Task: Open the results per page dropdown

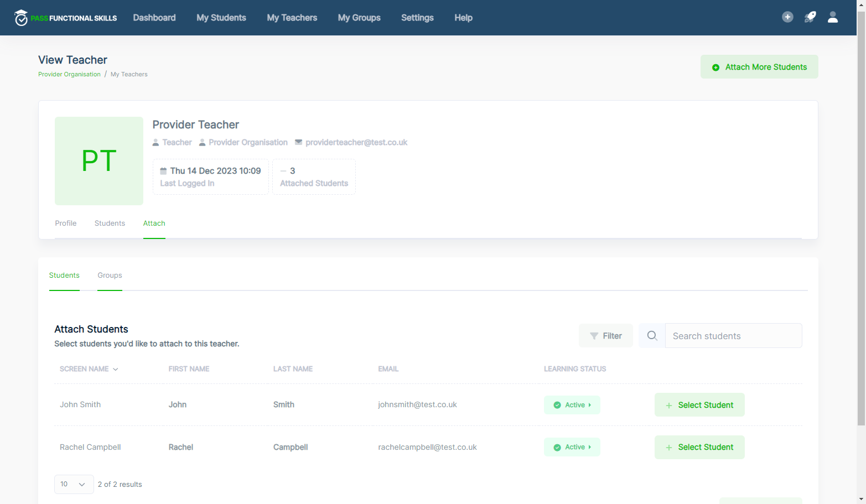Action: coord(74,484)
